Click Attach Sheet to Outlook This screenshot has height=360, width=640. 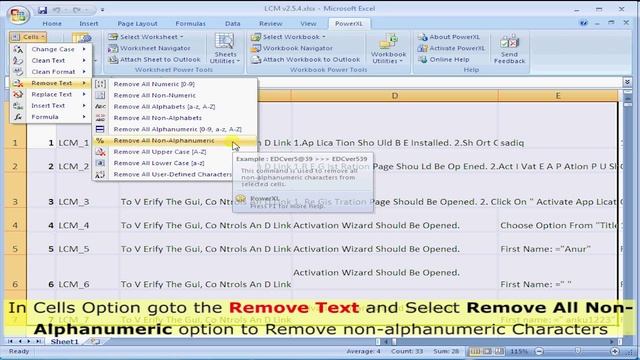click(x=154, y=60)
